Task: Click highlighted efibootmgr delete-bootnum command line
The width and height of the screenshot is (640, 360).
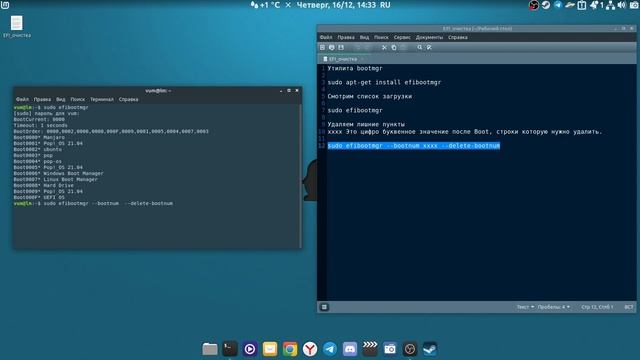Action: pyautogui.click(x=413, y=146)
